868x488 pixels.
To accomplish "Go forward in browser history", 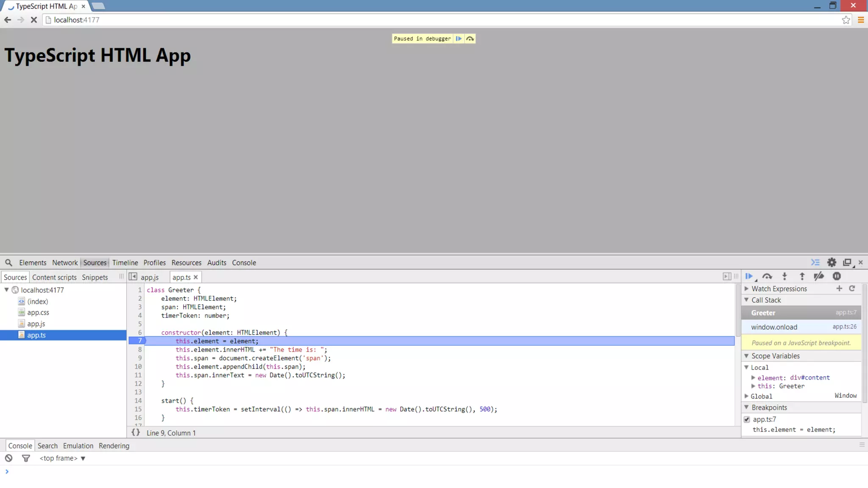I will click(x=21, y=20).
